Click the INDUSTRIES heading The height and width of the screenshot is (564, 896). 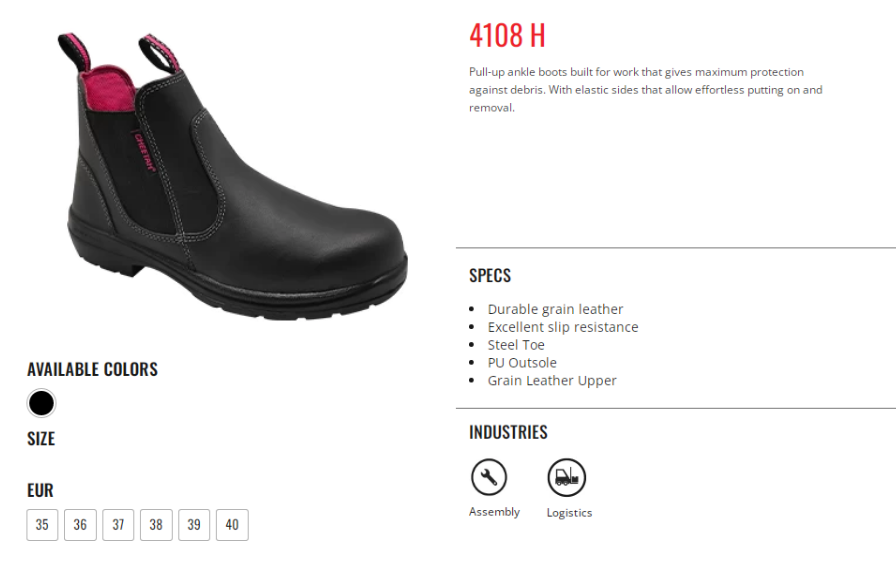(508, 432)
